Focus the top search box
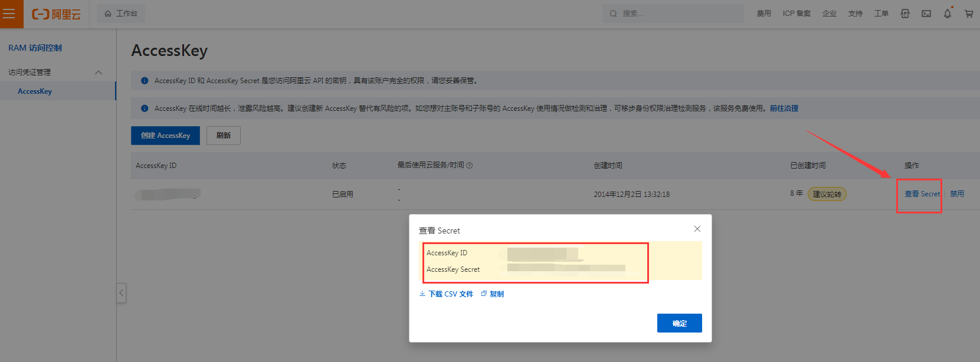980x362 pixels. (x=673, y=14)
